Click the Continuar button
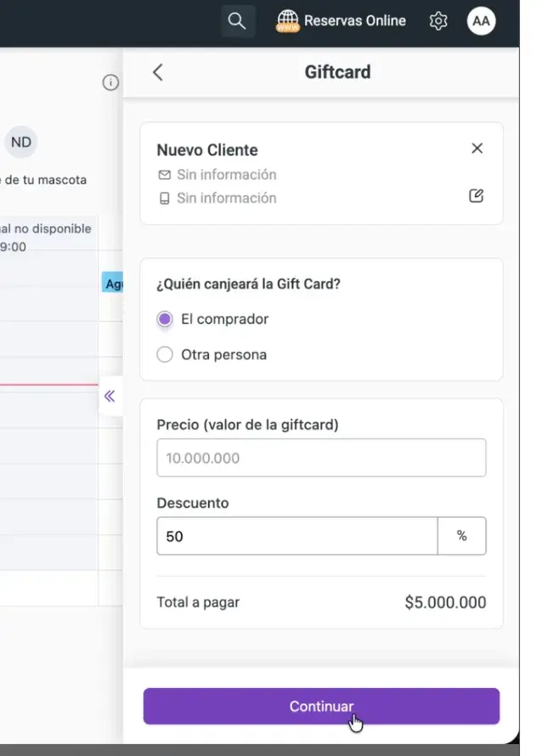Screen dimensions: 537x756 [321, 707]
